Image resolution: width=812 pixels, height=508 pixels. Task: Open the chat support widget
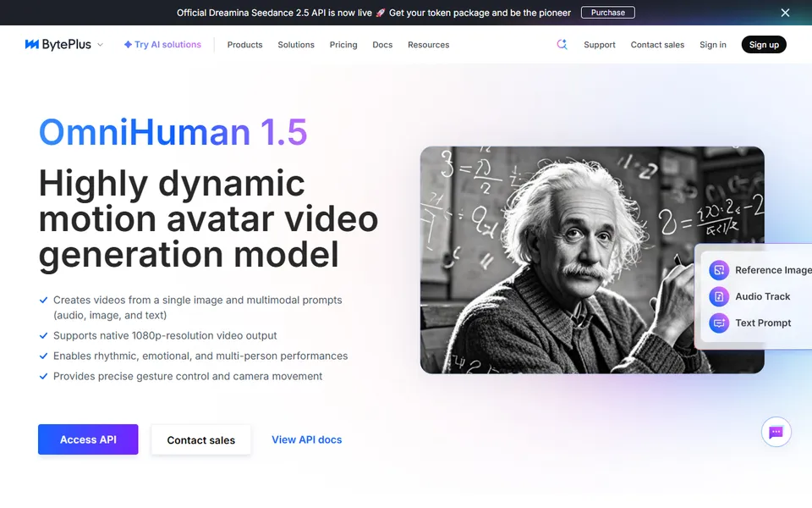point(776,432)
